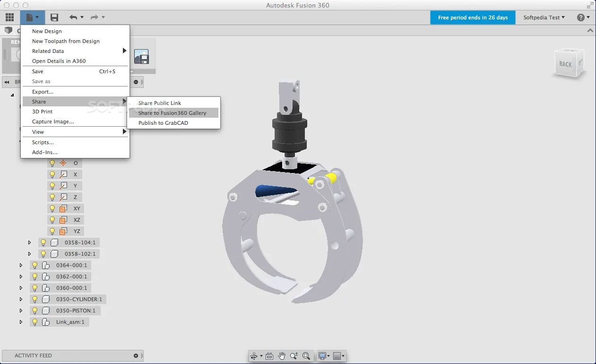Click component icon of 0358-104:1

[x=55, y=243]
